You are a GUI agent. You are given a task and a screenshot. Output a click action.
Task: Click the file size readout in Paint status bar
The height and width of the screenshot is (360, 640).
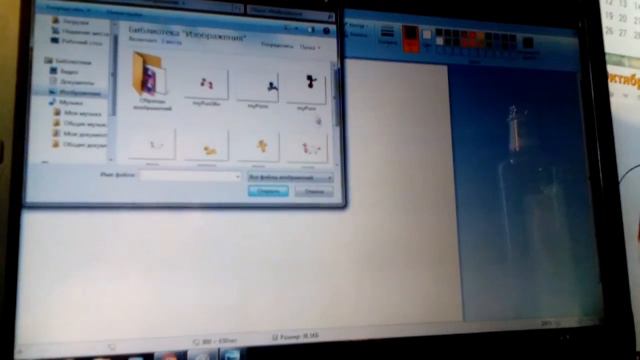click(x=295, y=336)
